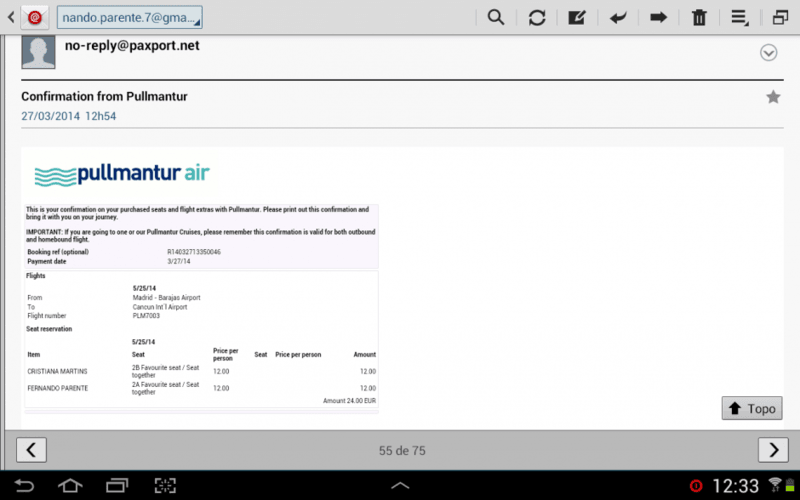Delete this email with trash icon
800x500 pixels.
click(x=699, y=18)
